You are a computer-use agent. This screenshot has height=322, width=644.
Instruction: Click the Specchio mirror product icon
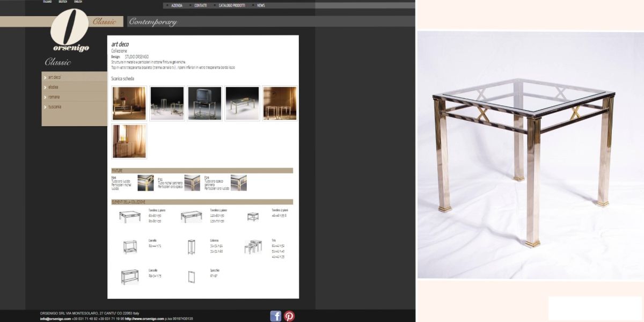191,276
